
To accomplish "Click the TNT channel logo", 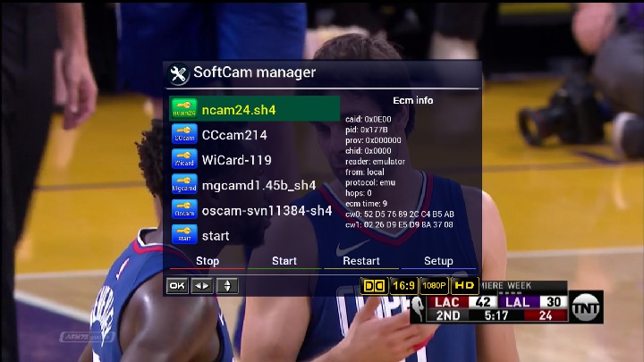I will (586, 307).
